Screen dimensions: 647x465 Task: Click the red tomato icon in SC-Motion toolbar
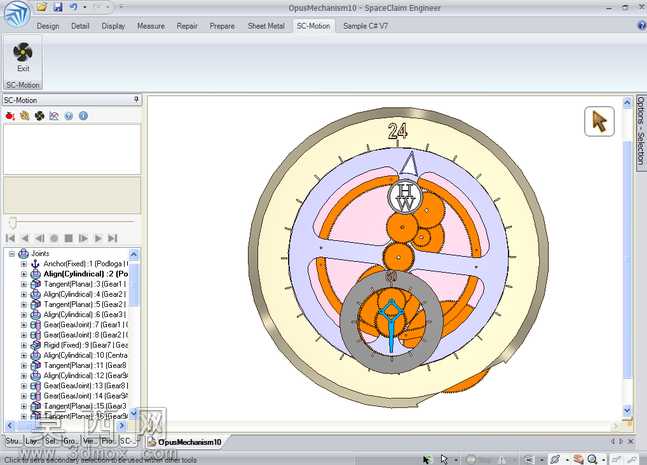click(10, 116)
